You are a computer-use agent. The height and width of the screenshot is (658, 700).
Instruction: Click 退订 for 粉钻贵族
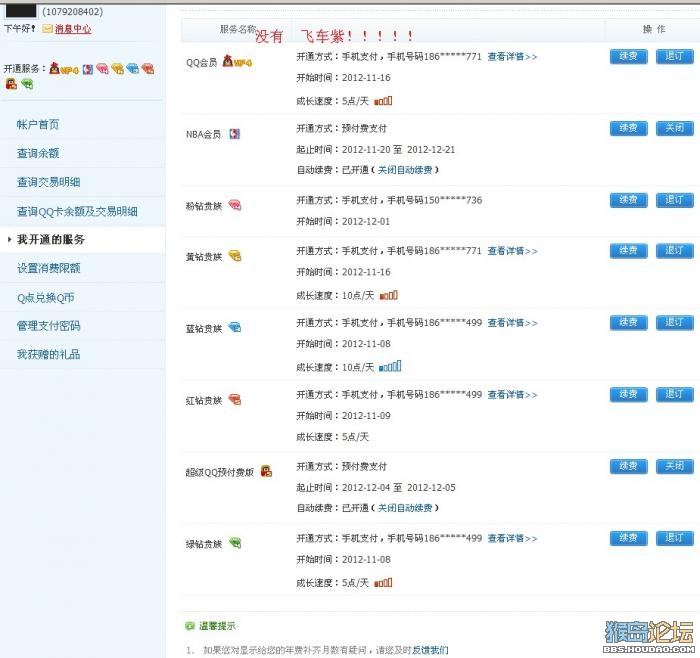point(675,200)
